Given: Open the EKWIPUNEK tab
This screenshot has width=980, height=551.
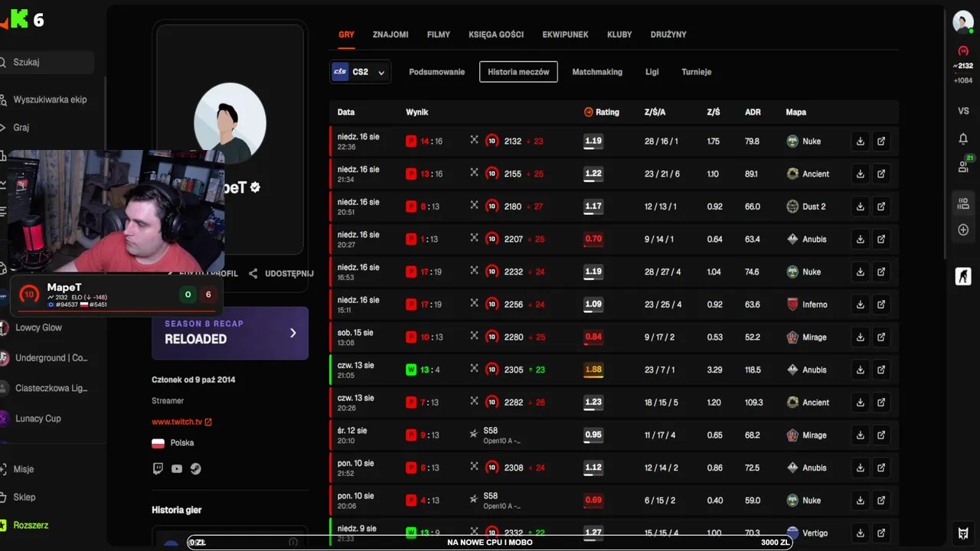Looking at the screenshot, I should point(565,34).
